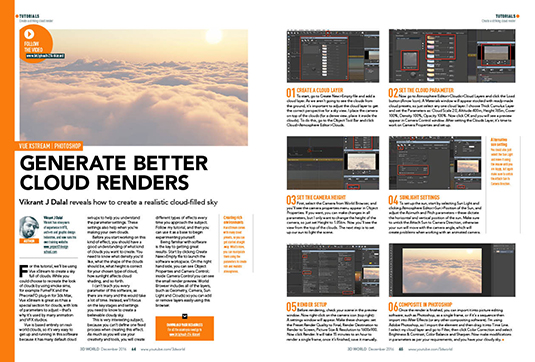Click the Creating rich environments sidebar tip
This screenshot has width=535, height=362.
tap(235, 244)
